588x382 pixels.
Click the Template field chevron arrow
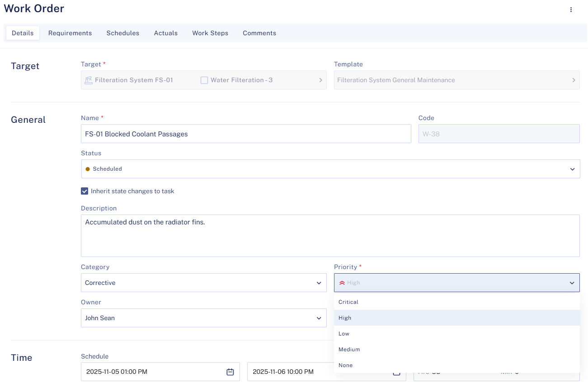pos(574,80)
